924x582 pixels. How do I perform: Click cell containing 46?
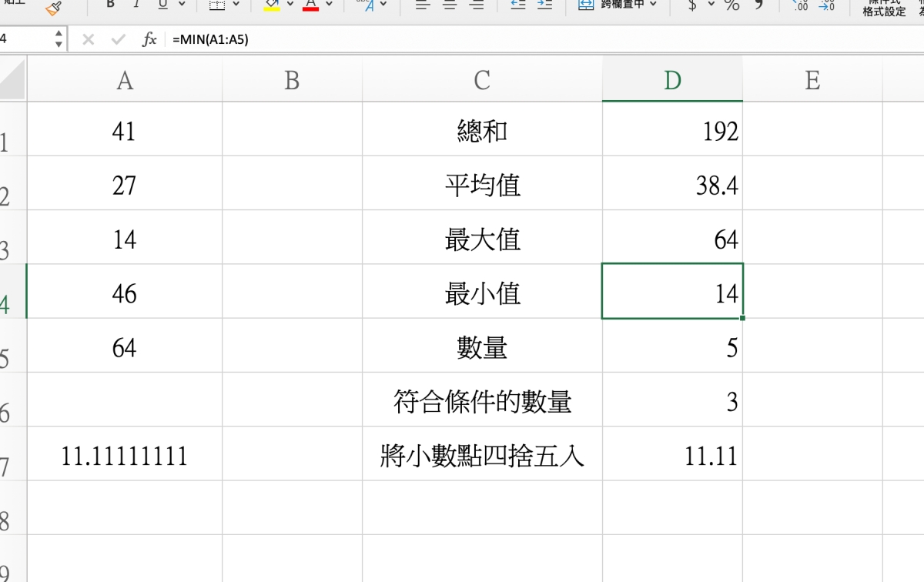(x=125, y=292)
